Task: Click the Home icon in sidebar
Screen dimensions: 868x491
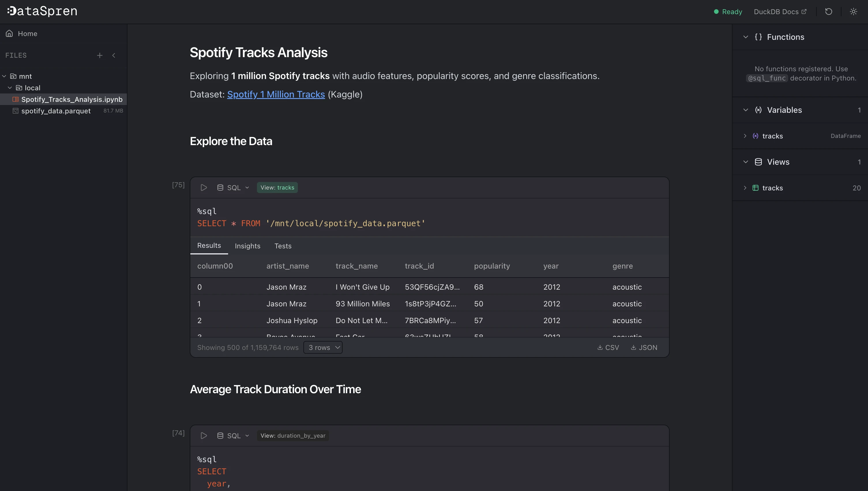Action: (10, 33)
